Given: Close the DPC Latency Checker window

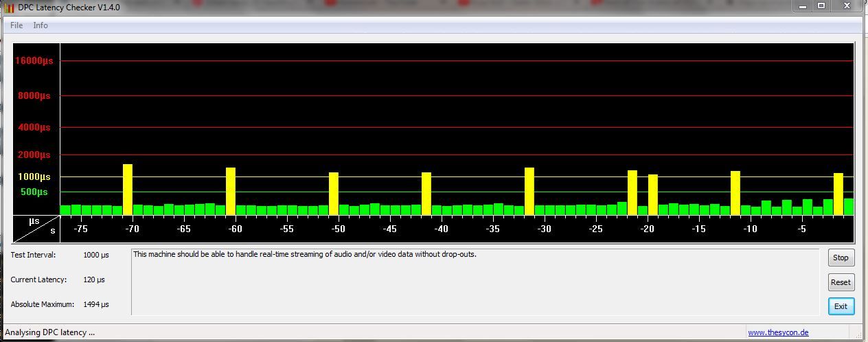Looking at the screenshot, I should 847,5.
